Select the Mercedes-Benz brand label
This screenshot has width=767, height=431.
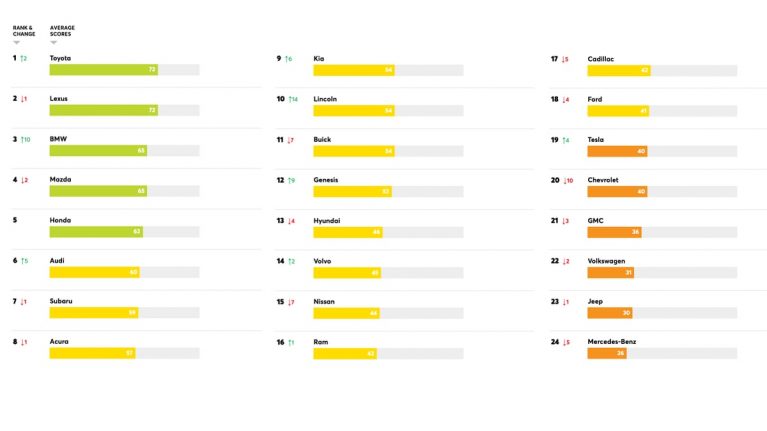(612, 342)
